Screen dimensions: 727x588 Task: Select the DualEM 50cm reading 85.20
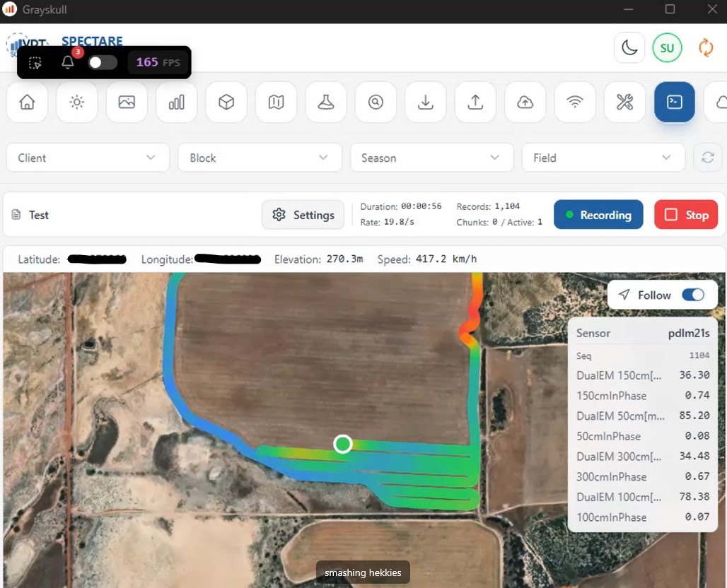pos(643,416)
